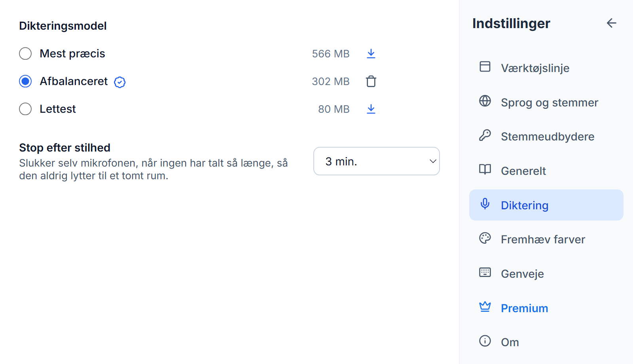The width and height of the screenshot is (633, 364).
Task: Delete the Afbalanceret model via trash icon
Action: 371,81
